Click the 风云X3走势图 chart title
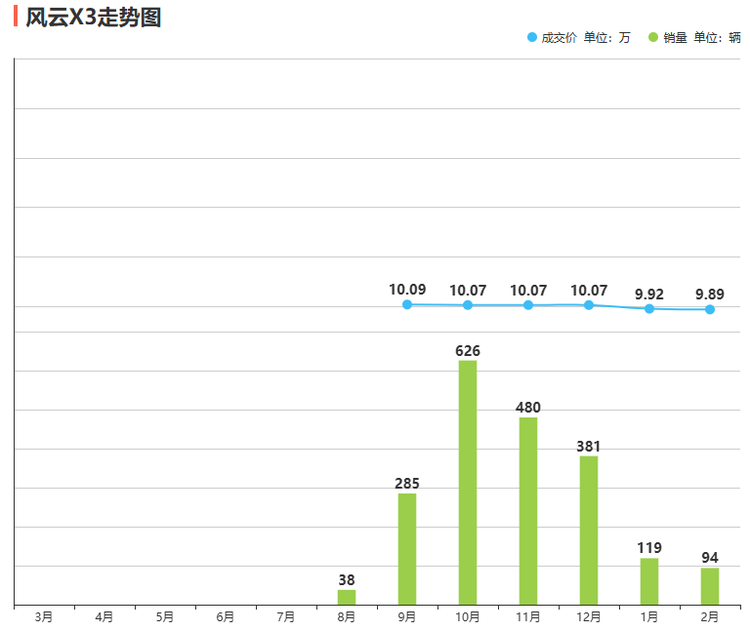750x631 pixels. click(x=93, y=17)
